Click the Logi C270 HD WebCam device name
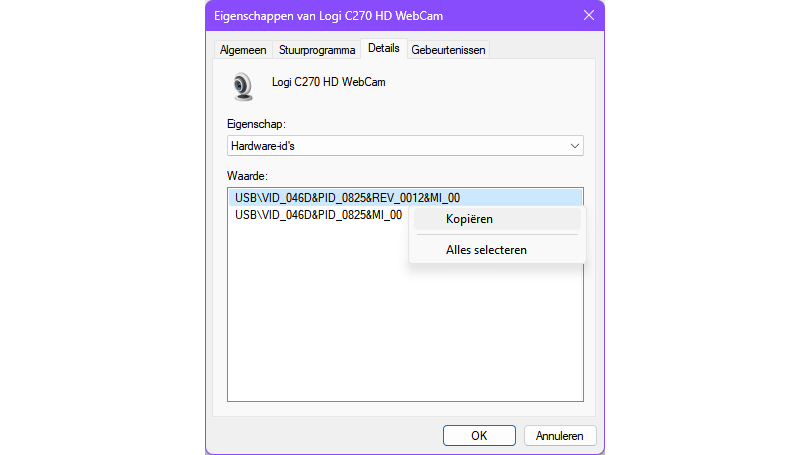The height and width of the screenshot is (455, 809). tap(328, 82)
